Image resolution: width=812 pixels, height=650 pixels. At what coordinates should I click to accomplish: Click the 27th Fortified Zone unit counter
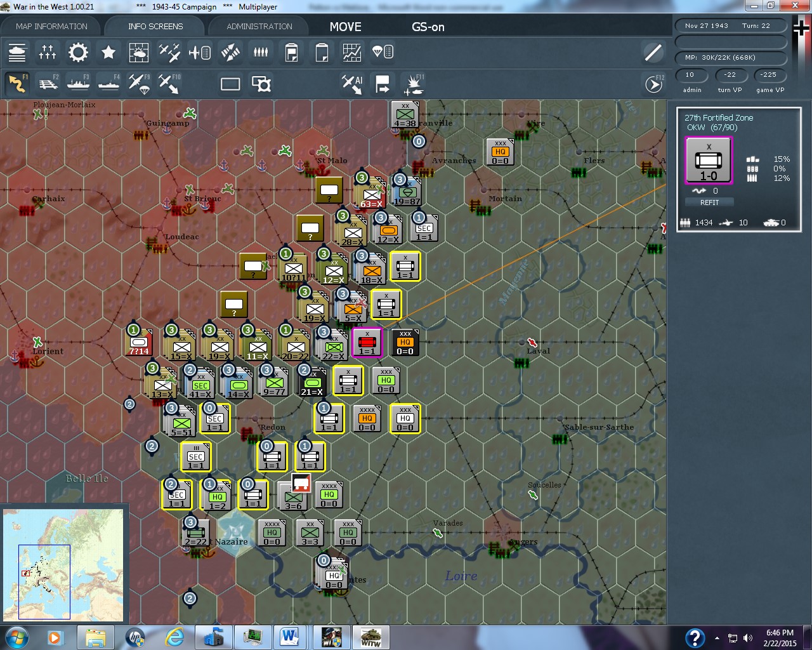click(709, 161)
